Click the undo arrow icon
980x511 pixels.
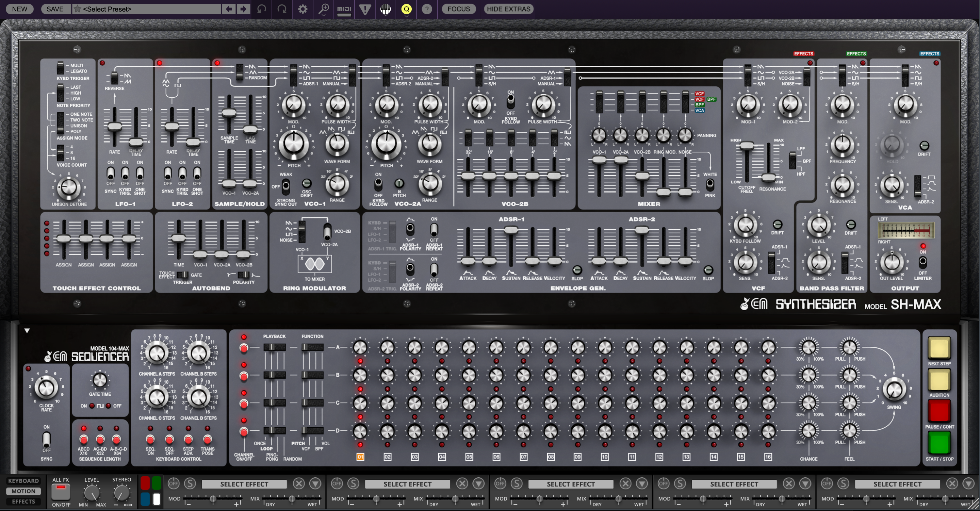point(261,9)
